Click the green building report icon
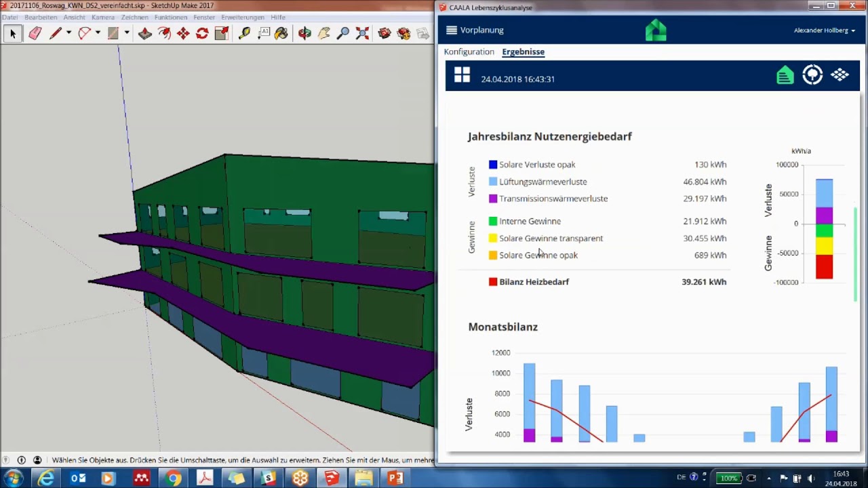Image resolution: width=868 pixels, height=488 pixels. pos(785,75)
